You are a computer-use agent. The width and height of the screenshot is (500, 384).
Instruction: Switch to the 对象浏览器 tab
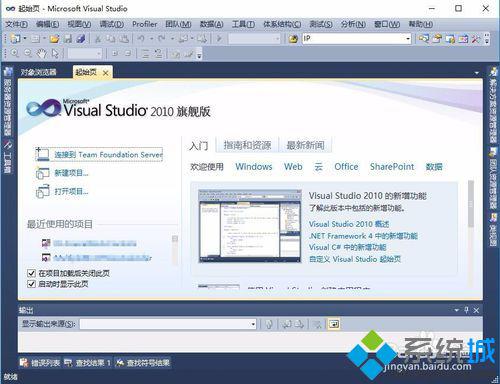click(x=38, y=72)
